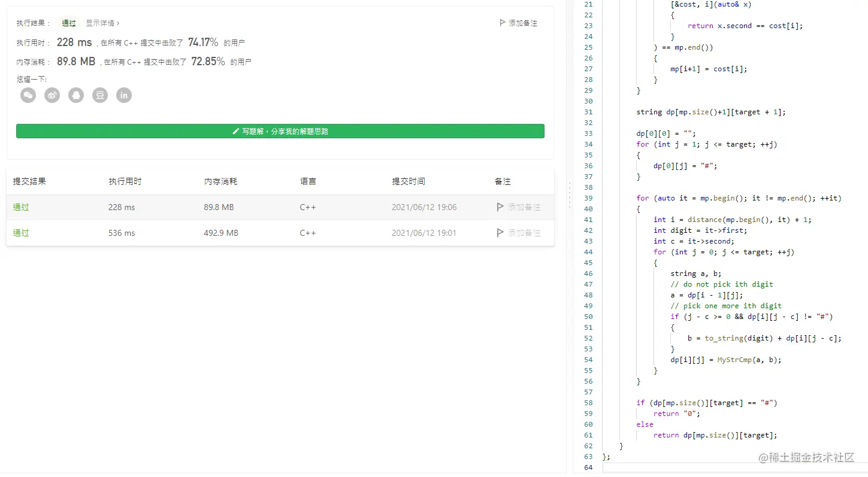Click top 添加备注 flag link
Image resolution: width=868 pixels, height=477 pixels.
[x=519, y=23]
